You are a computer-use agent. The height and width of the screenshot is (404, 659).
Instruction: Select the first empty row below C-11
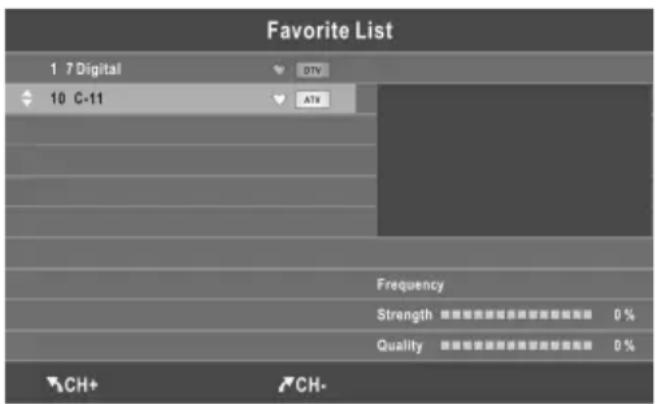click(x=190, y=130)
